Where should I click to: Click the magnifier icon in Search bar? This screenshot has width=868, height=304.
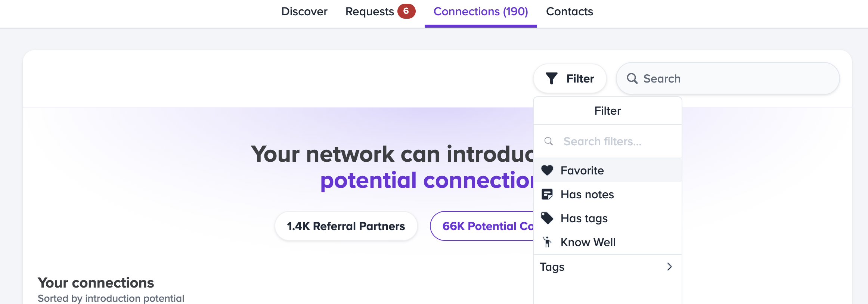pos(632,78)
